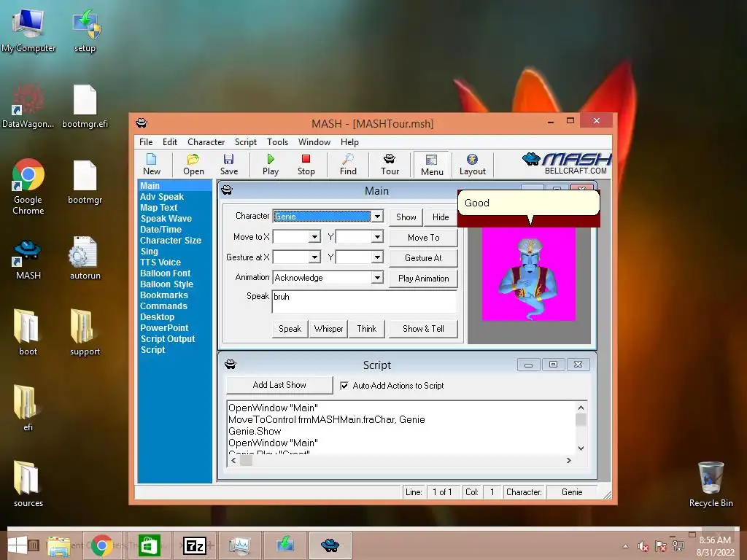The width and height of the screenshot is (747, 560).
Task: Open the Windows Store taskbar icon
Action: click(x=149, y=545)
